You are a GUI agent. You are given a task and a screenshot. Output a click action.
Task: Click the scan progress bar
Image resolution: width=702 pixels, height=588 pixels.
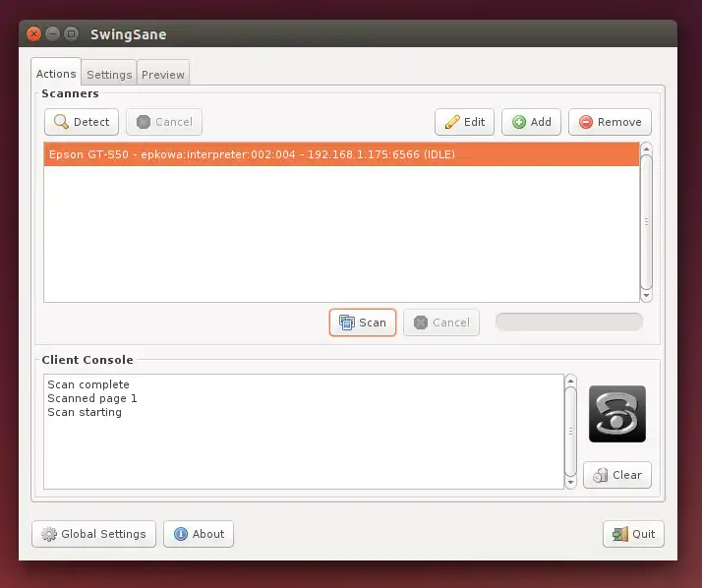click(x=569, y=322)
